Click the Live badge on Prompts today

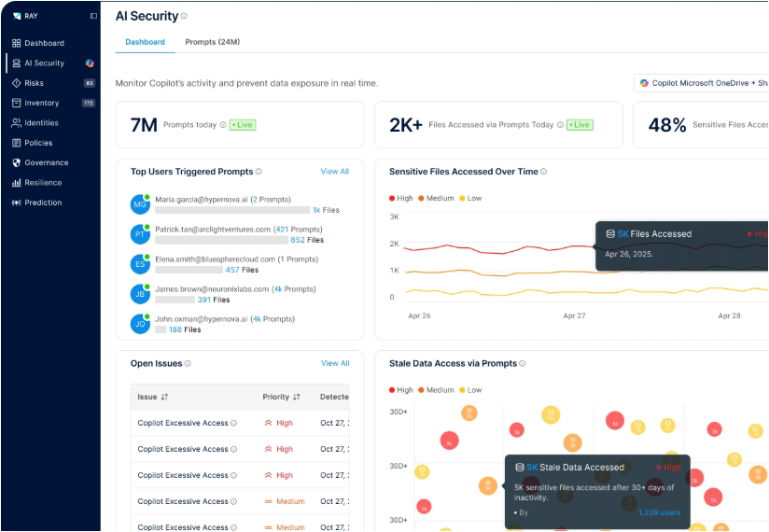click(x=243, y=125)
